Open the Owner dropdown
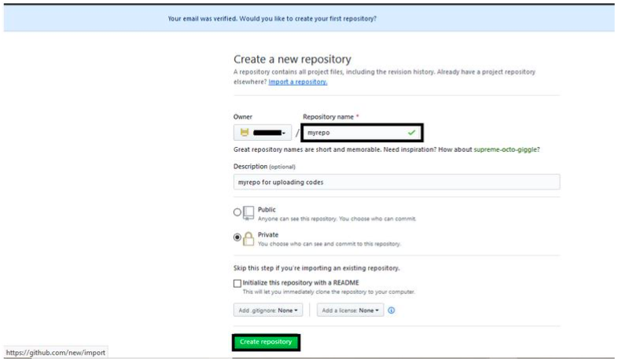629x364 pixels. coord(263,132)
